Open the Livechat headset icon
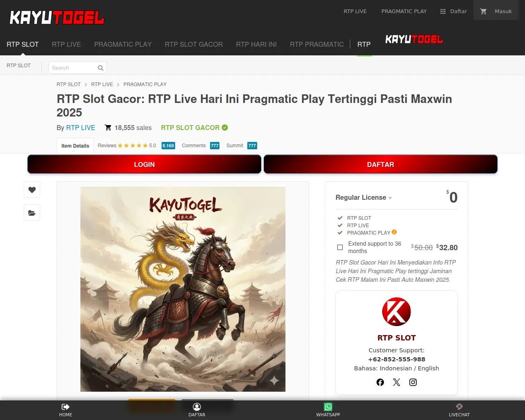525x420 pixels. point(459,407)
